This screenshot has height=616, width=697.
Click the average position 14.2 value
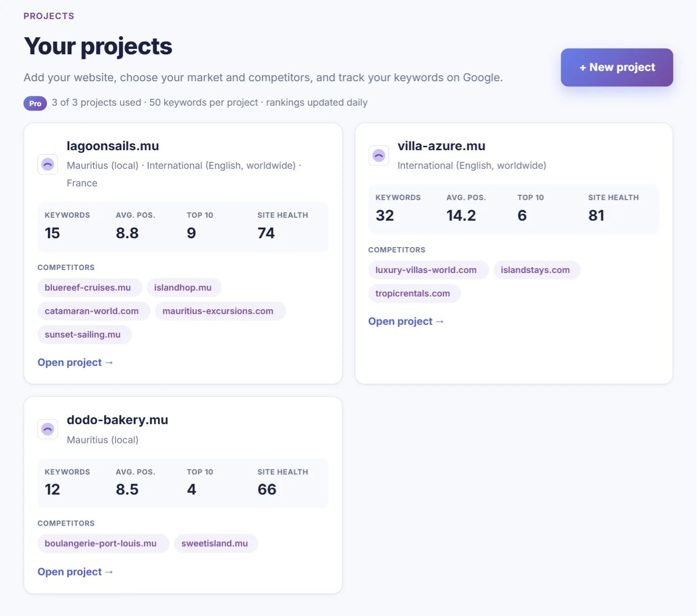point(461,215)
